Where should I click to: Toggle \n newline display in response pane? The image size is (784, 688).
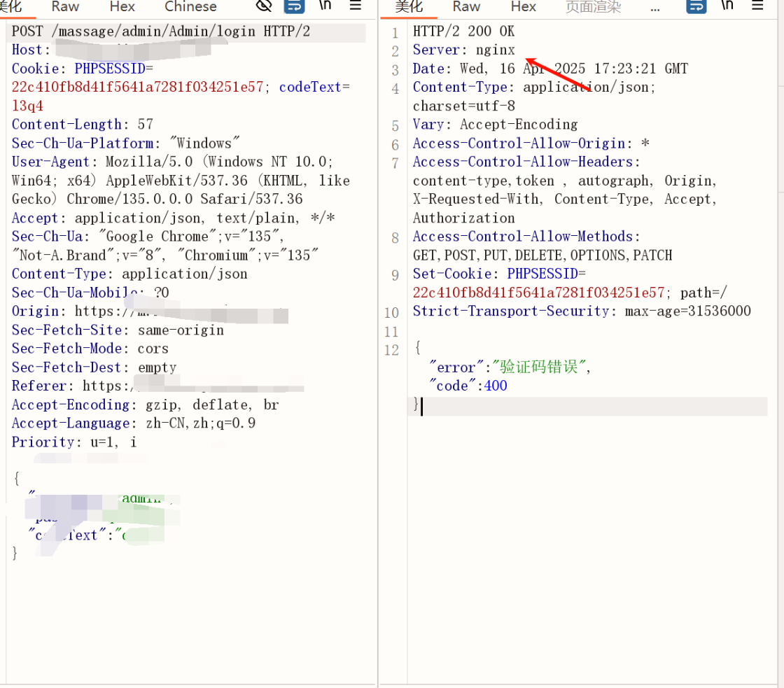tap(727, 6)
